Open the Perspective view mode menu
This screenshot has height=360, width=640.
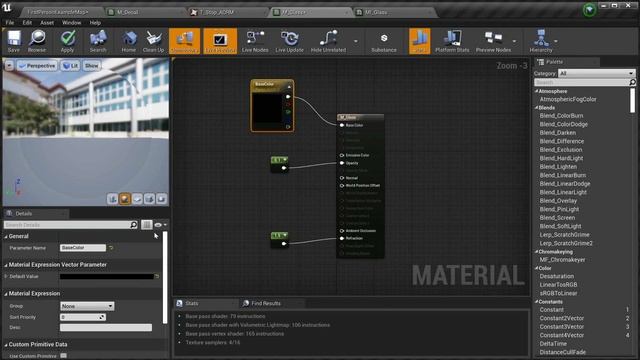[37, 66]
